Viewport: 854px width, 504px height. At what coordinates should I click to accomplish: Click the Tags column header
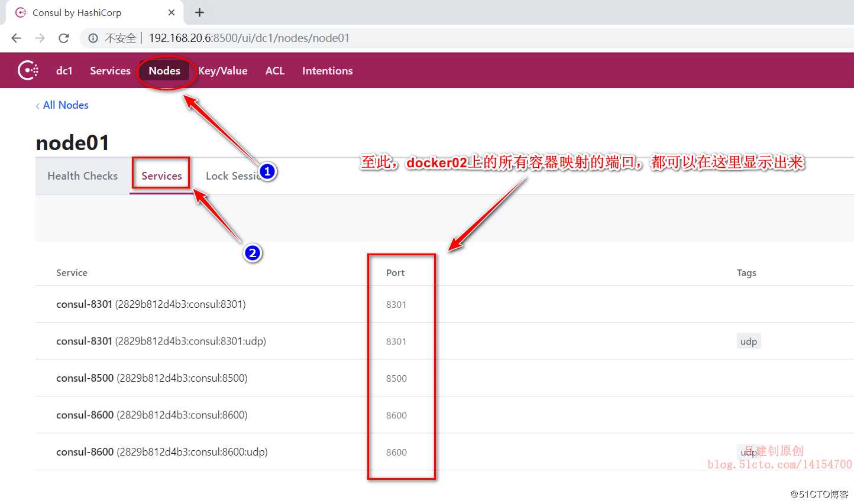(746, 273)
